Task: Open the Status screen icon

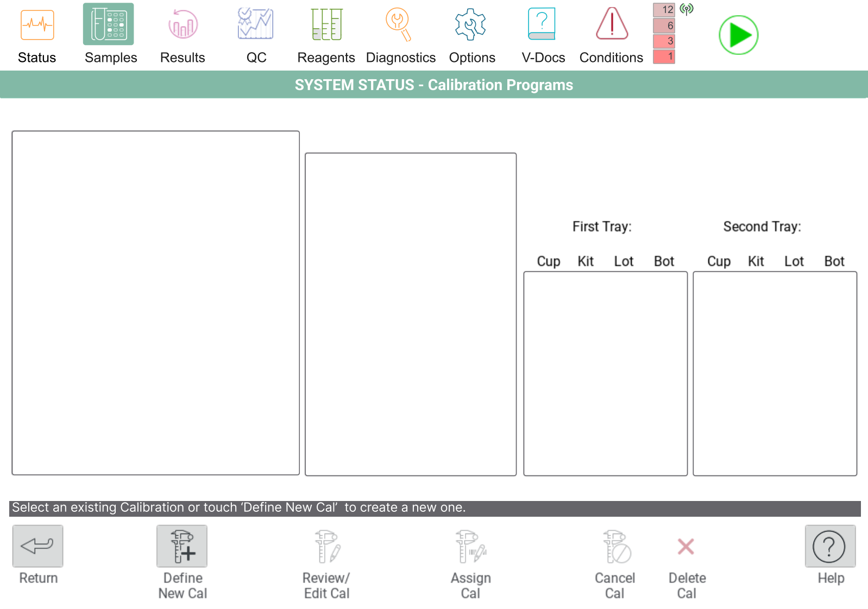Action: (x=37, y=25)
